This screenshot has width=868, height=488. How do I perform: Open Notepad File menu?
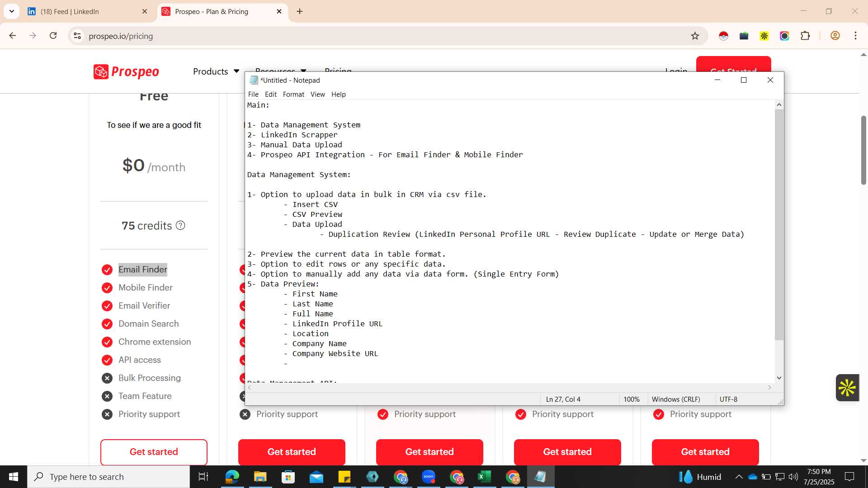pyautogui.click(x=253, y=94)
